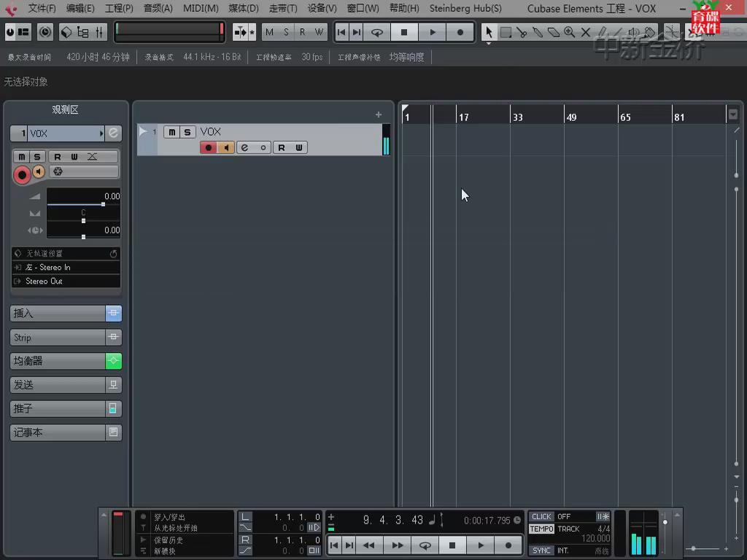The image size is (747, 560).
Task: Click the Inspector Mute m button
Action: [x=21, y=157]
